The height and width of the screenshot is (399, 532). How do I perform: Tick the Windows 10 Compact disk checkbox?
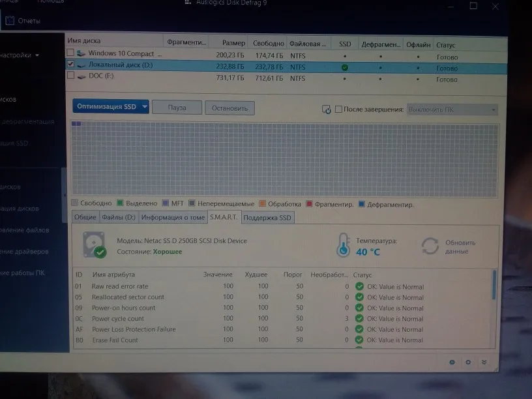(x=70, y=53)
